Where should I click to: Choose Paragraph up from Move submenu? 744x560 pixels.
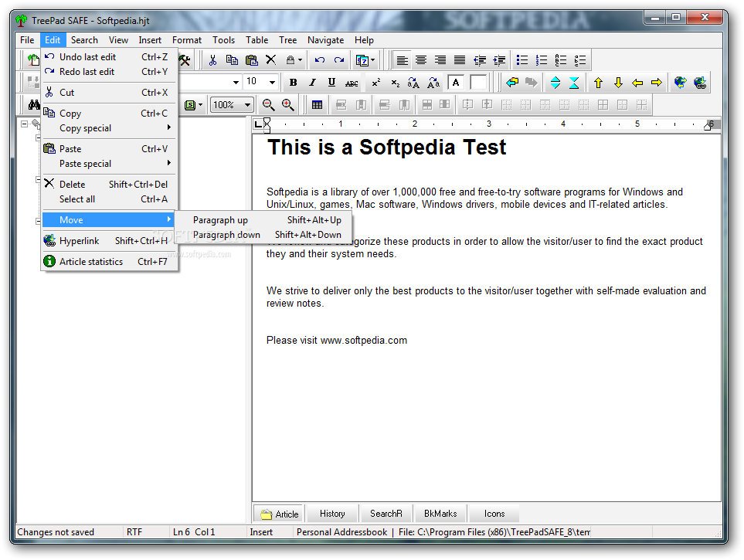click(x=263, y=220)
